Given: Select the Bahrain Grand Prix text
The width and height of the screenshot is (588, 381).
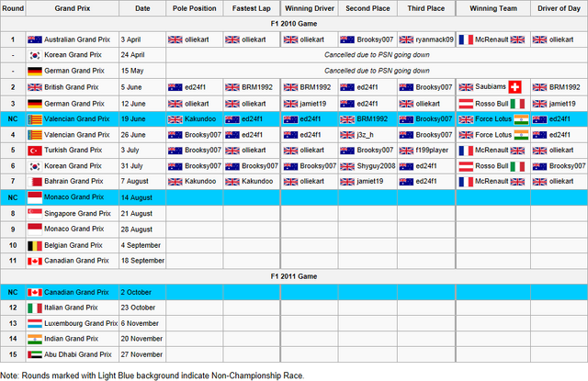Looking at the screenshot, I should coord(73,182).
